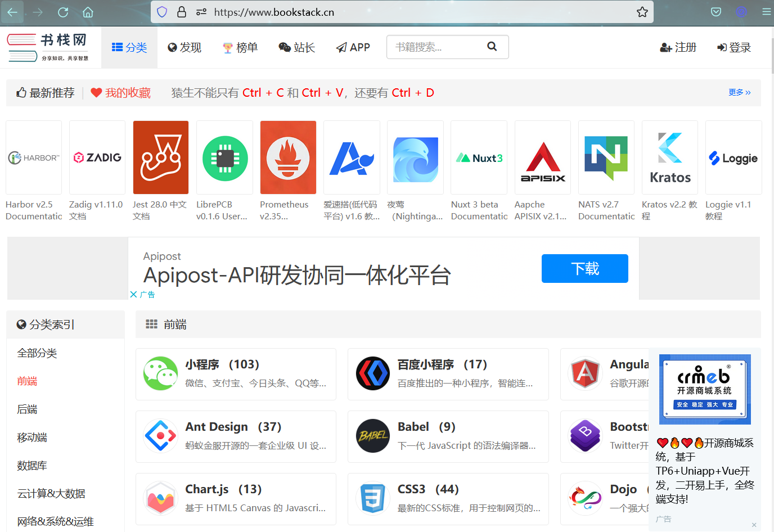Open the 站长 navigation item
The image size is (774, 532).
coord(297,47)
